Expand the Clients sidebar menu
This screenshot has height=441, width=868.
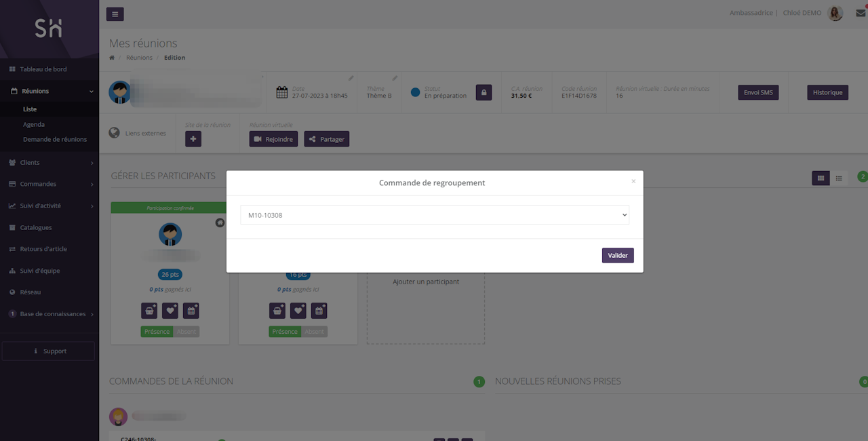coord(50,163)
